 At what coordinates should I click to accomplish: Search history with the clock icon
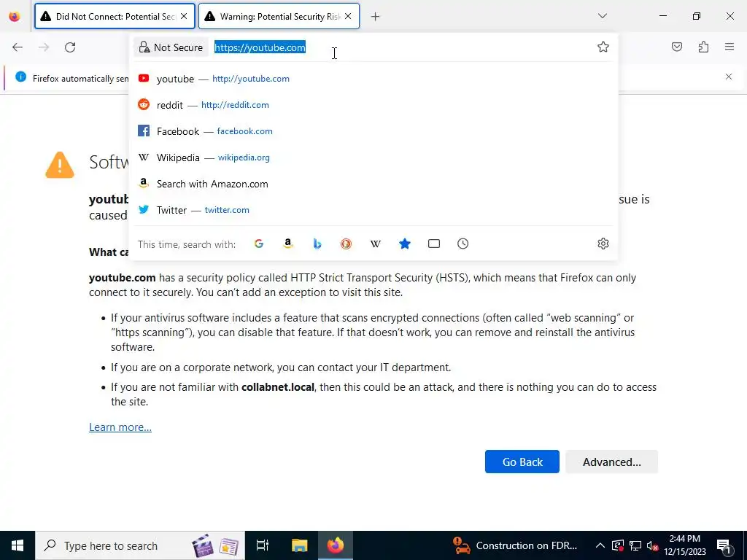pos(462,244)
